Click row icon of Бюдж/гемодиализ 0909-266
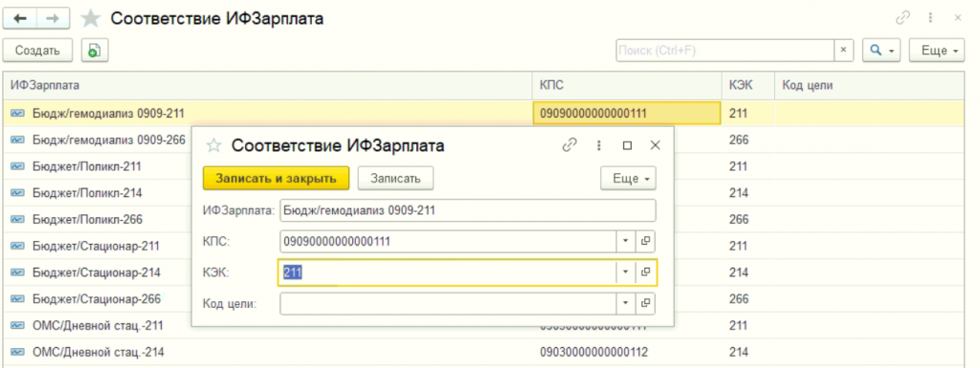The height and width of the screenshot is (368, 980). click(x=17, y=141)
